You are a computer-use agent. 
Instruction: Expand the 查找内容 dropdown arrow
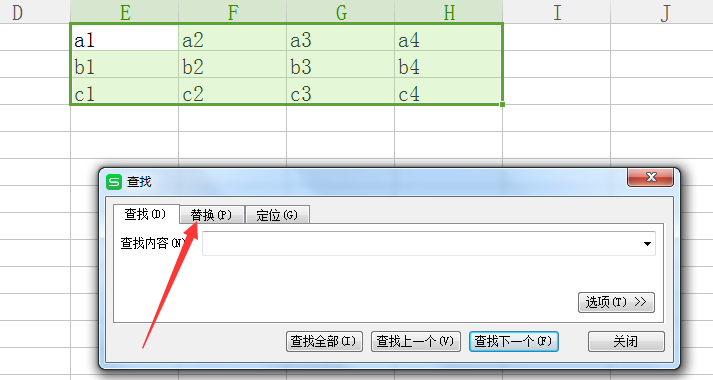click(x=647, y=244)
